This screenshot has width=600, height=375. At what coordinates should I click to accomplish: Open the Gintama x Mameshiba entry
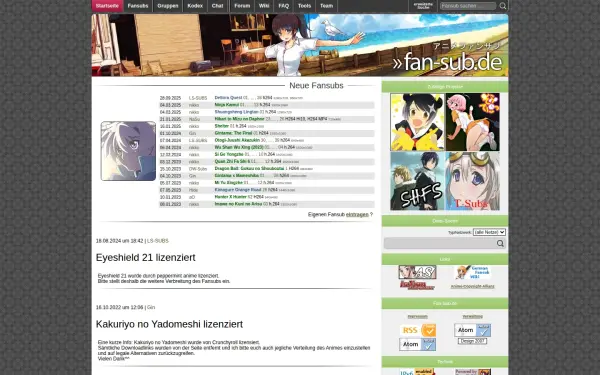[236, 176]
